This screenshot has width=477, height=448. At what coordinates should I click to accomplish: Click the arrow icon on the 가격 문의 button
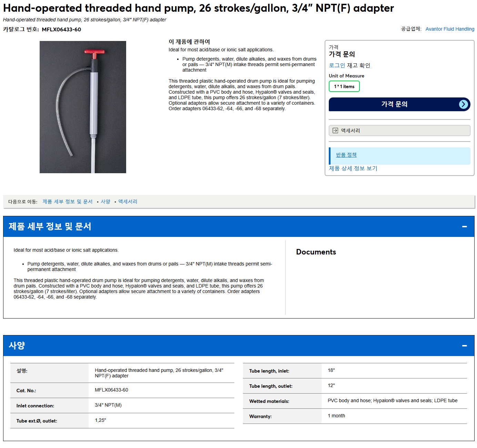(x=464, y=104)
